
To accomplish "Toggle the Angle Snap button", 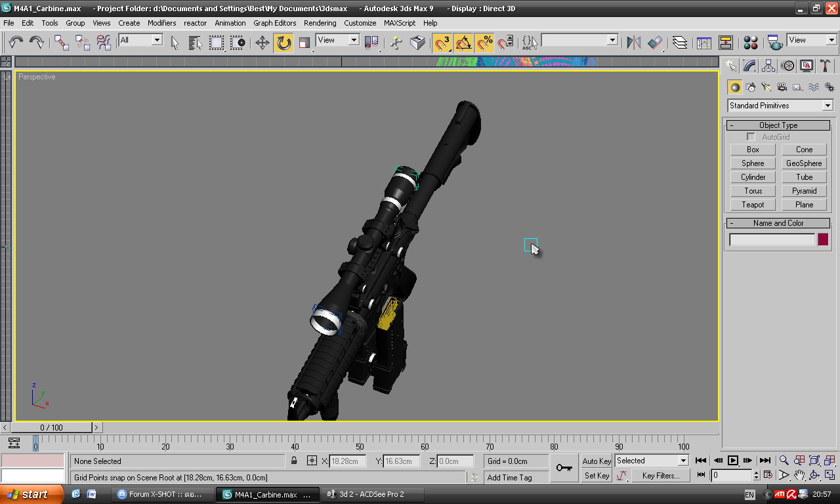I will click(463, 43).
